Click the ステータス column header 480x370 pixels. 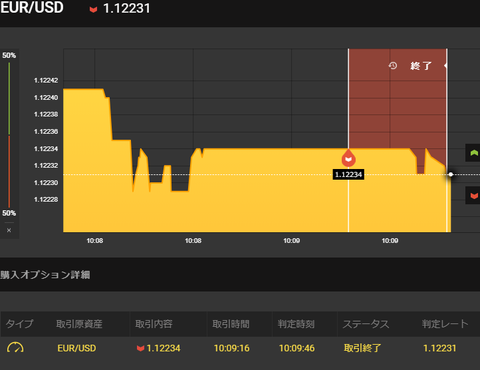pos(366,324)
